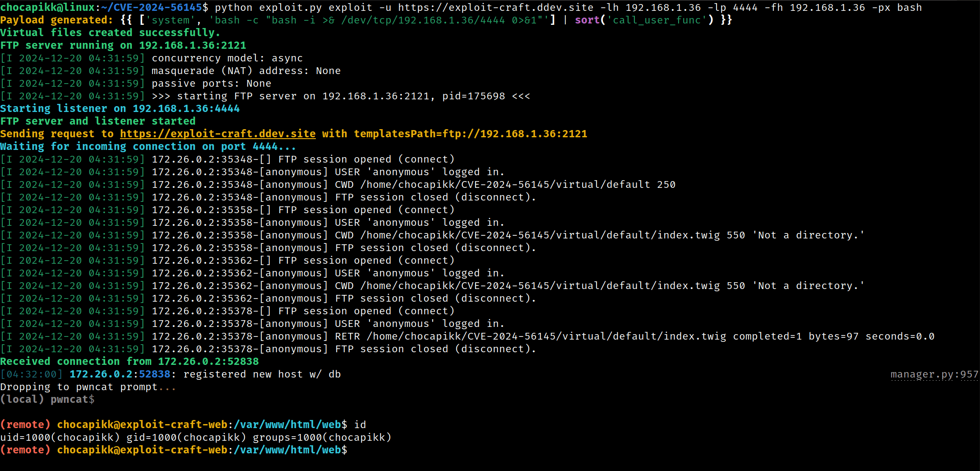Click the 'sort('call_user_func')' payload text
Viewport: 980px width, 471px height.
tap(644, 20)
